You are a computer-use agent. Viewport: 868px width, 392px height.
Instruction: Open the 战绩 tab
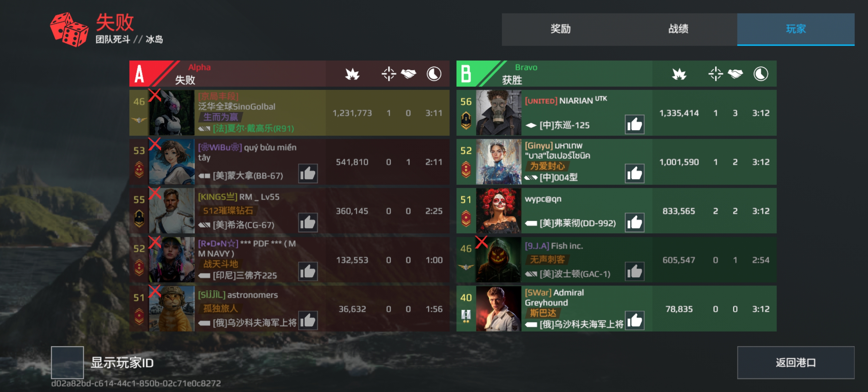click(678, 29)
